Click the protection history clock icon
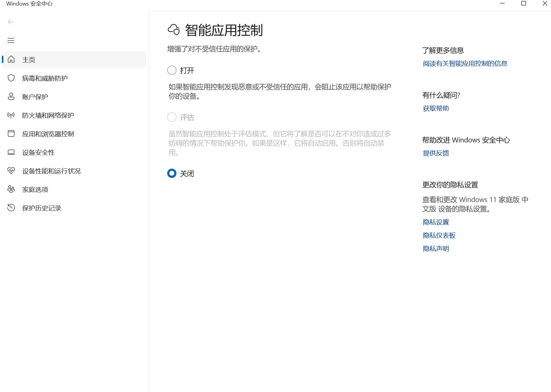Screen dimensions: 551x392 pyautogui.click(x=11, y=208)
